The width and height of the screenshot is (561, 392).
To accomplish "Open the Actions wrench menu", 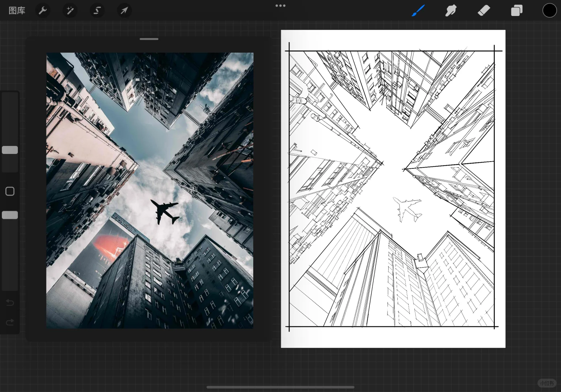I will [43, 11].
